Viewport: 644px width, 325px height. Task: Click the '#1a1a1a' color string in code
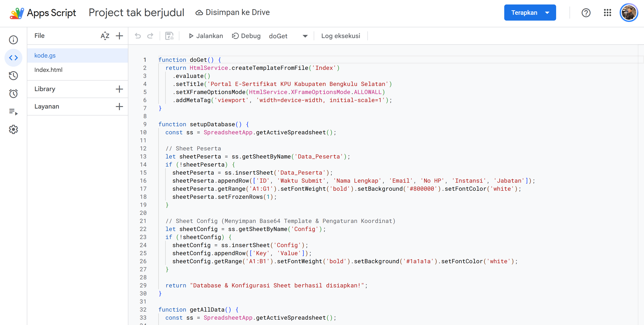(418, 261)
